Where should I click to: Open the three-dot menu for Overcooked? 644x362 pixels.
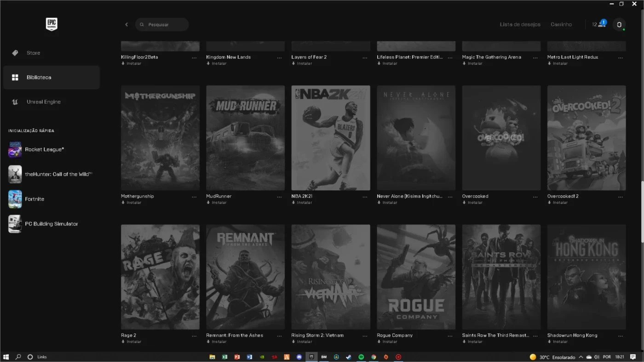click(535, 197)
